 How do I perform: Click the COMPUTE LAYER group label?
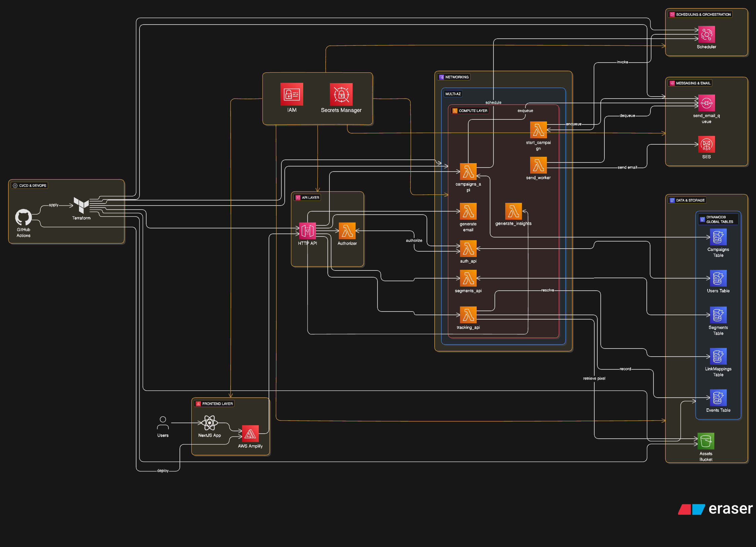pos(470,111)
